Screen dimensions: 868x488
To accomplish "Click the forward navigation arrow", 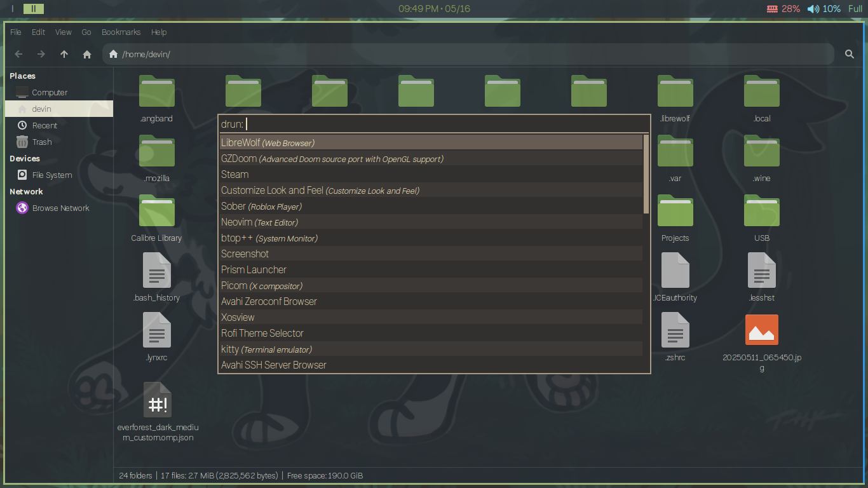I will 41,55.
